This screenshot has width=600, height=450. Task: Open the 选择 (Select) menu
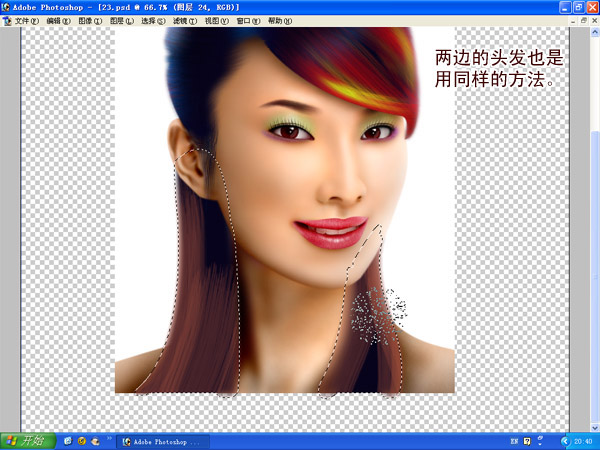pos(153,21)
